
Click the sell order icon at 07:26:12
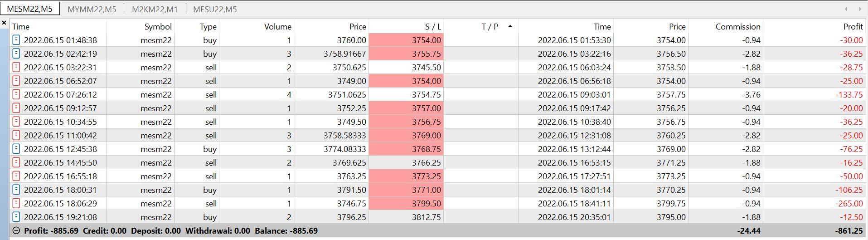point(16,94)
